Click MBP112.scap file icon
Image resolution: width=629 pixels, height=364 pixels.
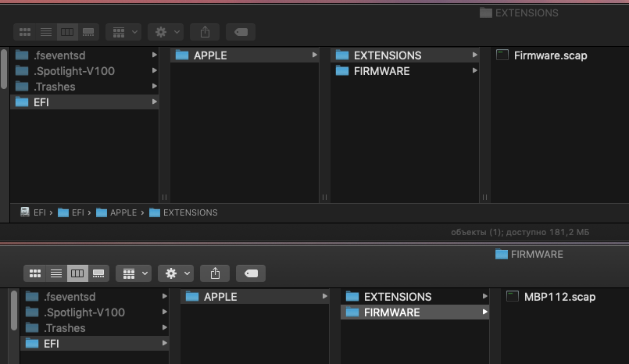click(x=513, y=296)
